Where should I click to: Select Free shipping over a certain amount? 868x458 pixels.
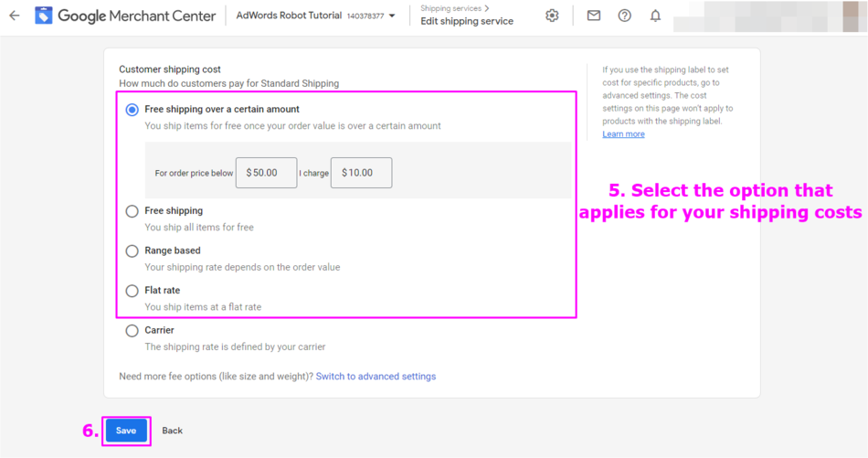tap(132, 110)
